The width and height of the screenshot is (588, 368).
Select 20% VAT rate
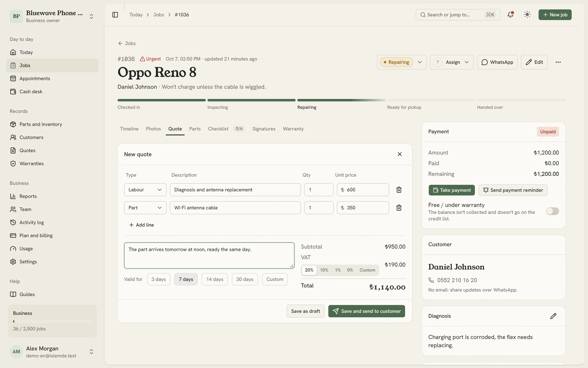(309, 270)
